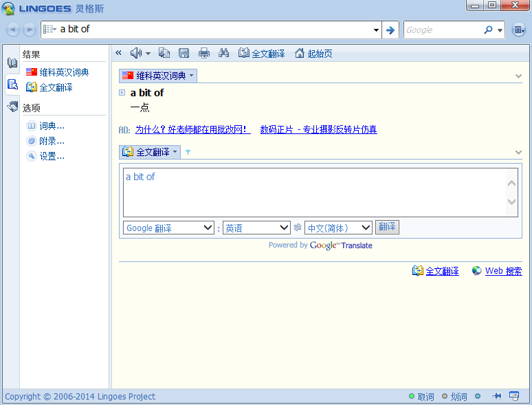Open ad link 数码正片 - 专业摄影反转片仿真
The width and height of the screenshot is (532, 405).
(x=318, y=129)
